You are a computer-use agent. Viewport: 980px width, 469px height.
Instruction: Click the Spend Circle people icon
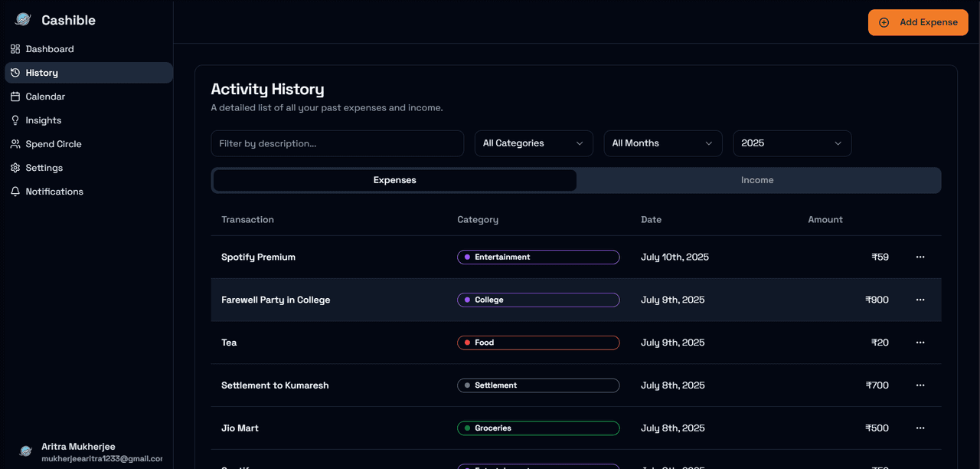point(15,144)
